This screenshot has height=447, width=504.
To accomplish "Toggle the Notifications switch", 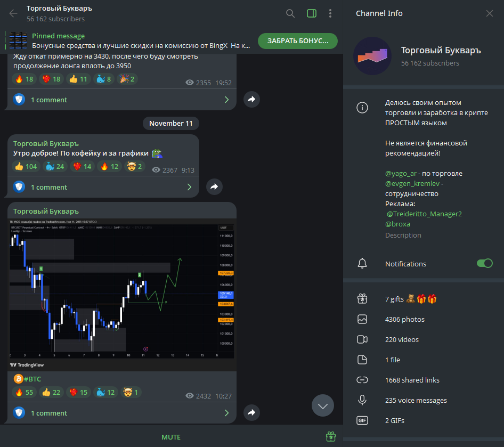I will [484, 264].
